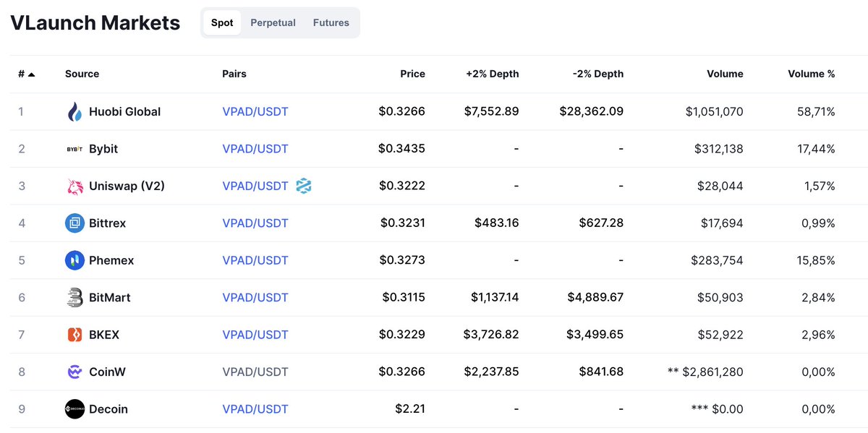
Task: Open the Phemex VPAD/USDT pair link
Action: click(x=255, y=260)
